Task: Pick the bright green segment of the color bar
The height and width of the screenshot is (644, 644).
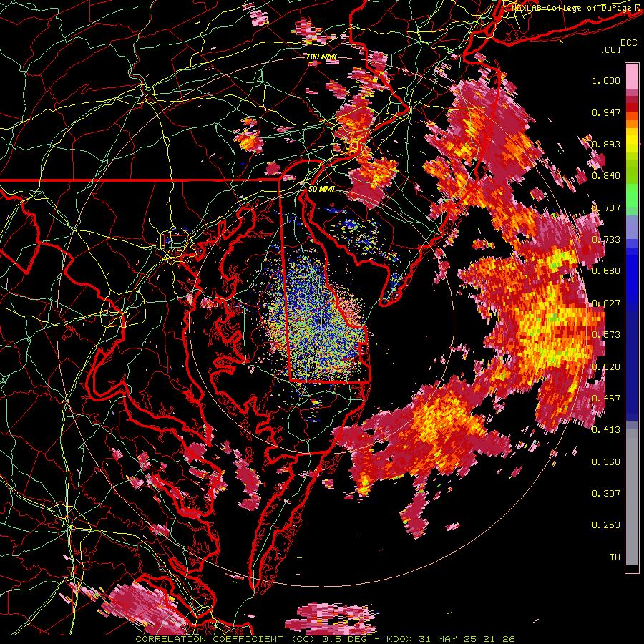Action: pyautogui.click(x=632, y=195)
